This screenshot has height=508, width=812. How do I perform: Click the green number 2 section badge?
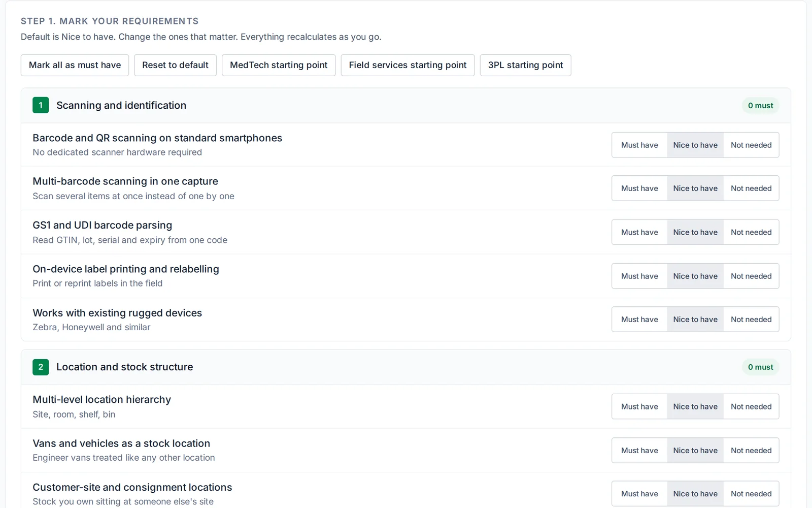pyautogui.click(x=41, y=367)
